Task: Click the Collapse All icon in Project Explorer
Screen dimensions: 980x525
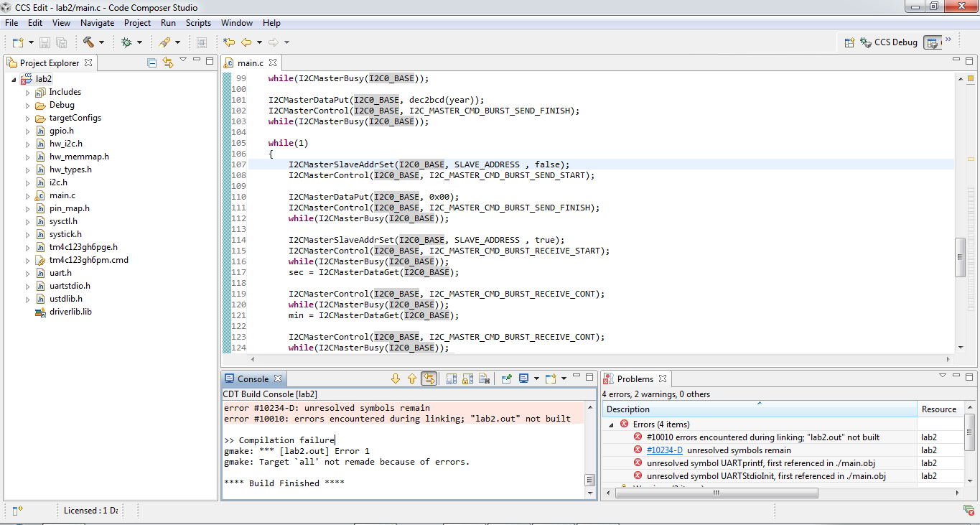Action: pos(151,62)
